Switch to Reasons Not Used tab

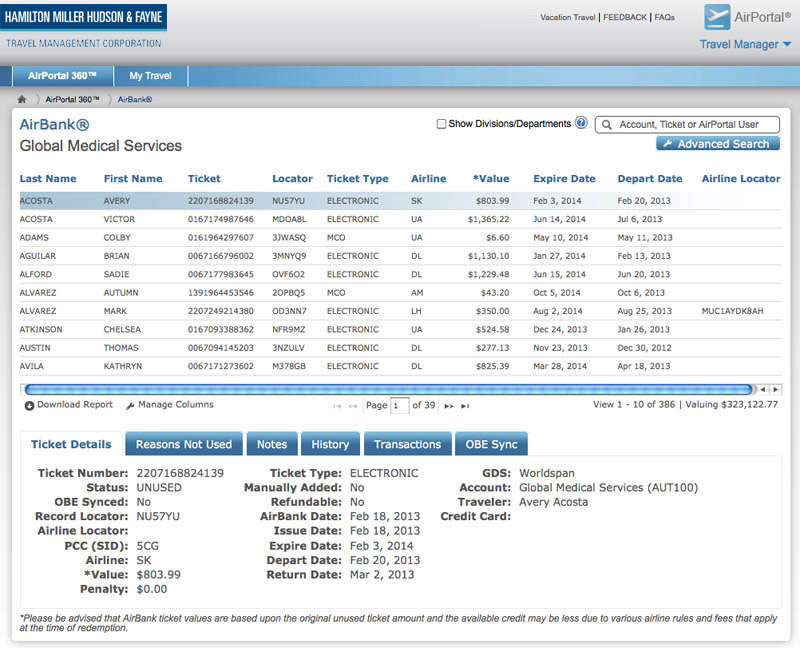pos(184,444)
